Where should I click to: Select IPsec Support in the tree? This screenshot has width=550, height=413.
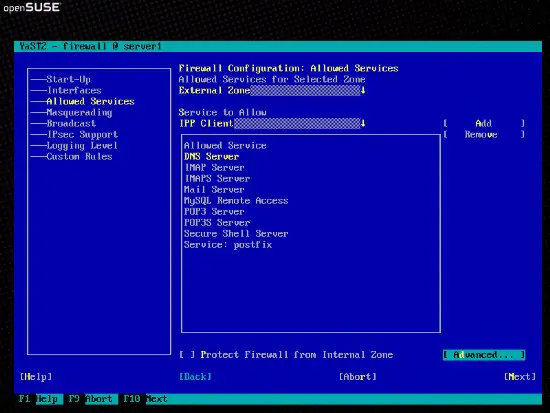(x=82, y=134)
